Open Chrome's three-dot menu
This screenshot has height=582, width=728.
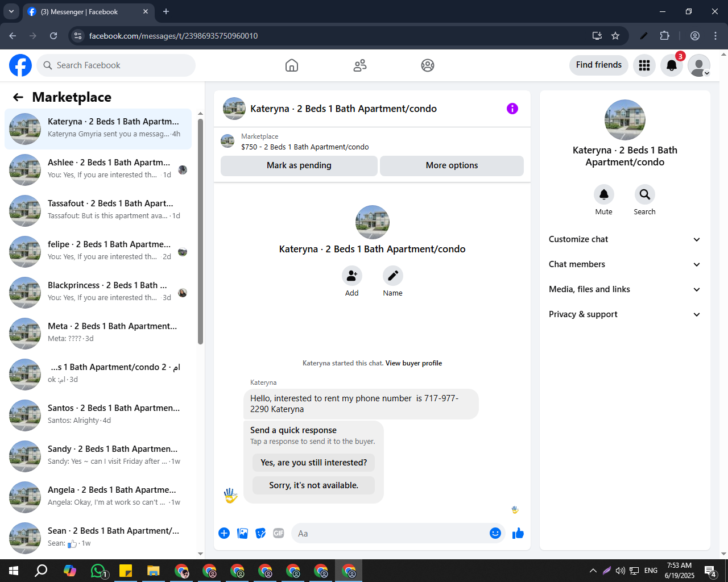point(715,36)
